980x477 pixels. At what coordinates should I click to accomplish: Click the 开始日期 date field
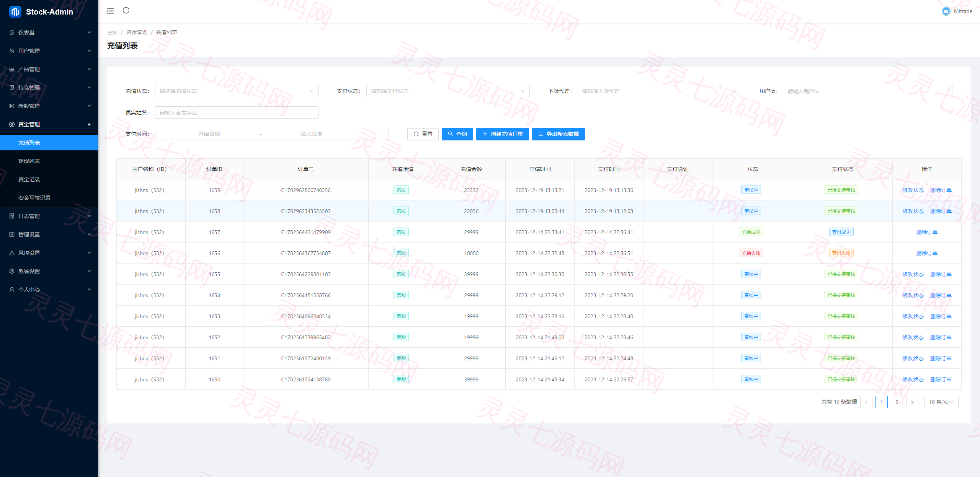pyautogui.click(x=209, y=134)
